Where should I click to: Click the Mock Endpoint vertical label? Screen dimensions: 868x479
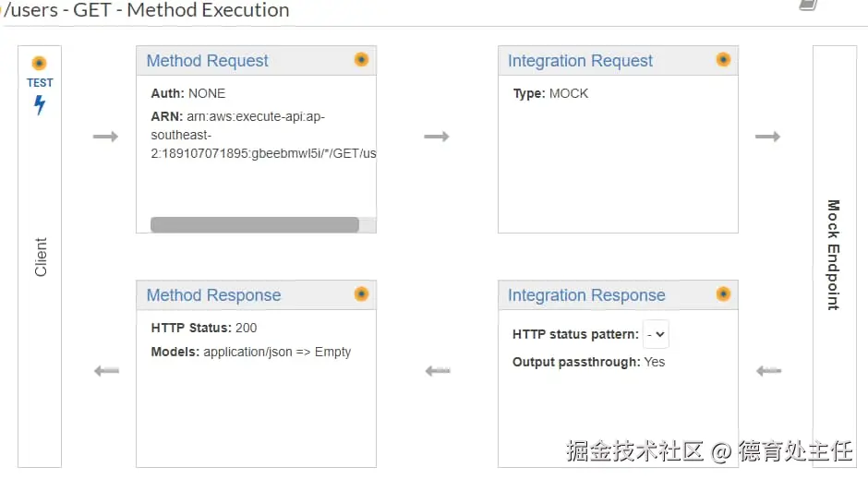click(833, 255)
